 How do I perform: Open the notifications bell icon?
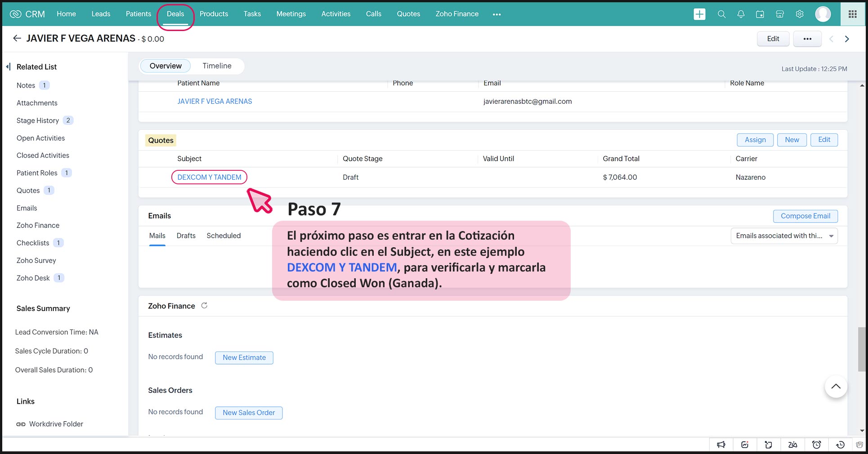click(x=741, y=14)
